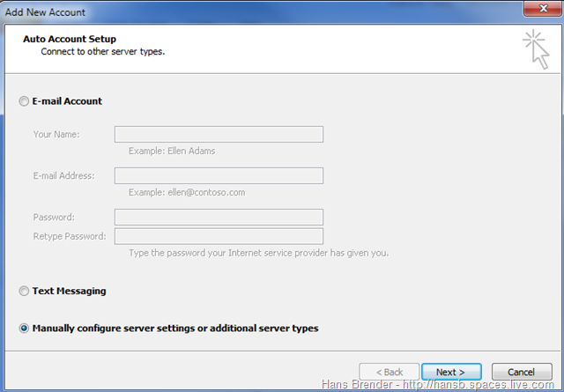Click the 'Example: Ellen Adams' hint text
This screenshot has height=392, width=564.
click(172, 151)
